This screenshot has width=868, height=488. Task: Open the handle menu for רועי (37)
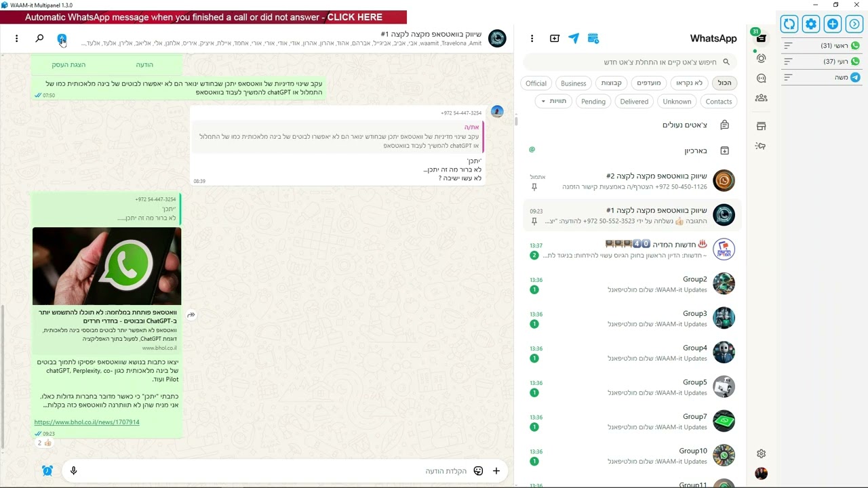click(x=788, y=62)
